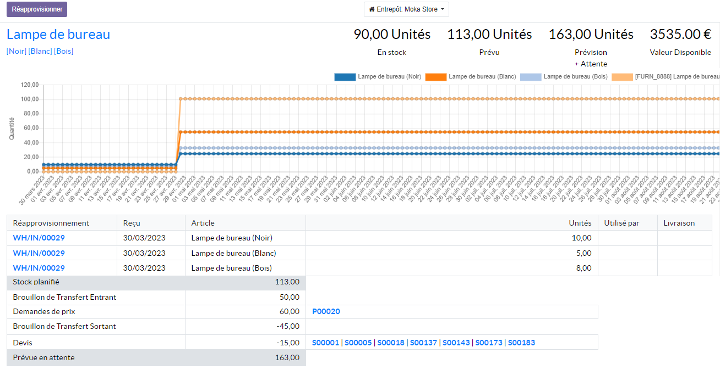
Task: Open quotation S00183
Action: click(521, 342)
